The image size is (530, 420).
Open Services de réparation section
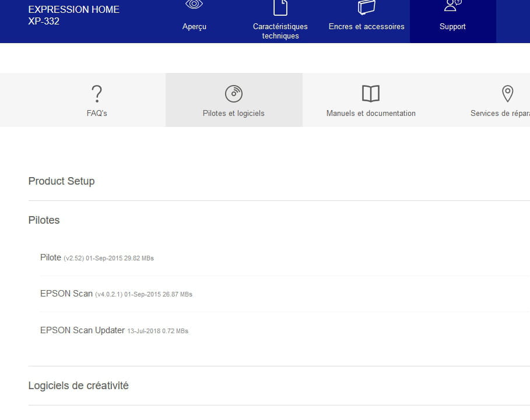(x=500, y=113)
